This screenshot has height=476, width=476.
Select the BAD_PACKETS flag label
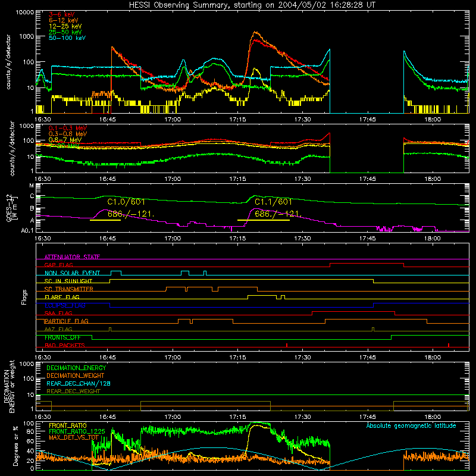click(65, 345)
